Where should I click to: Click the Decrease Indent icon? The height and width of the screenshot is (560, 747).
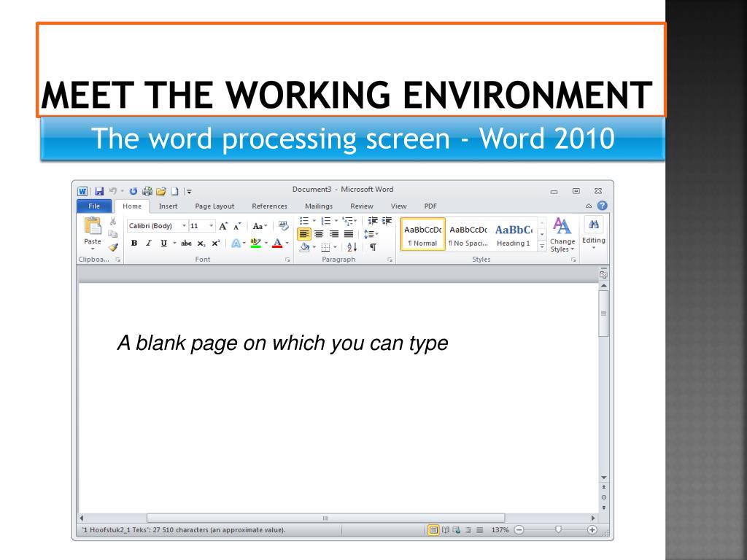[373, 220]
